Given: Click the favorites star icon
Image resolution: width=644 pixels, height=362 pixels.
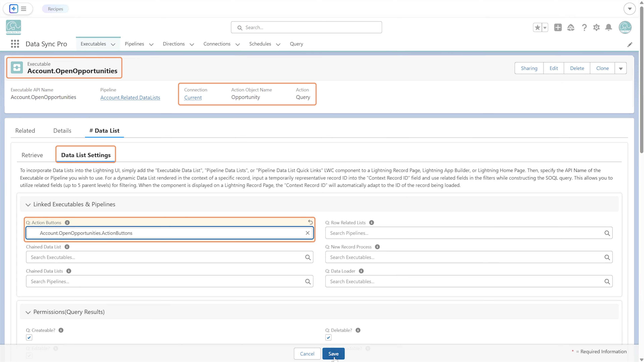Looking at the screenshot, I should pyautogui.click(x=537, y=27).
